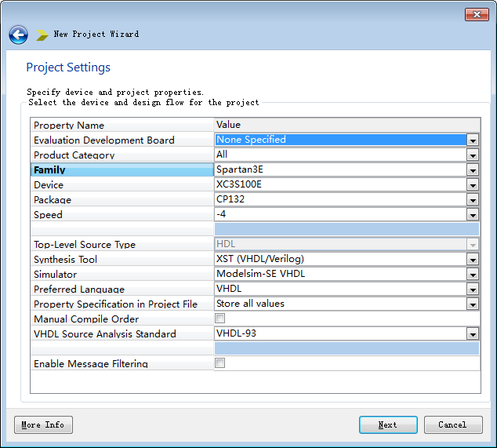Select the Family property name cell
The width and height of the screenshot is (497, 448).
click(122, 169)
